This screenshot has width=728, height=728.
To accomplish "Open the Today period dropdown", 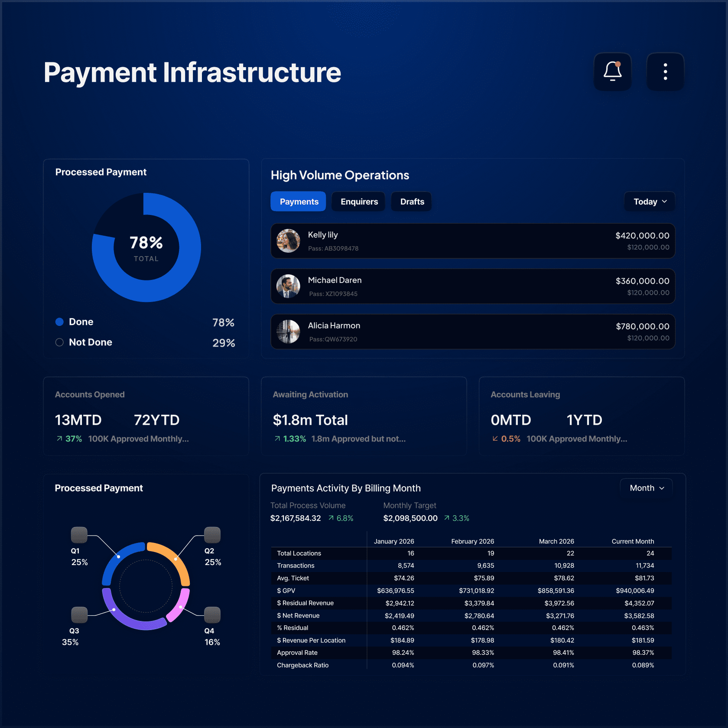I will 650,201.
